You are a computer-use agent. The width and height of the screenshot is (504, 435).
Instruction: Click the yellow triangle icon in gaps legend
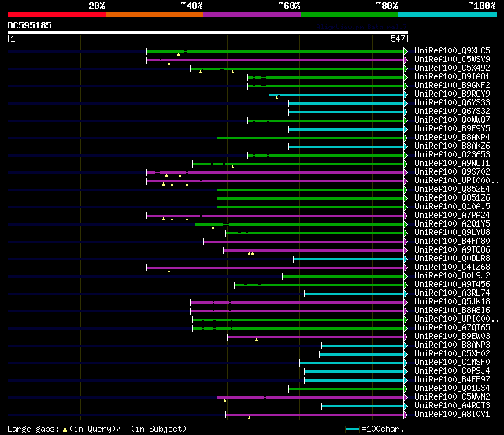(65, 429)
